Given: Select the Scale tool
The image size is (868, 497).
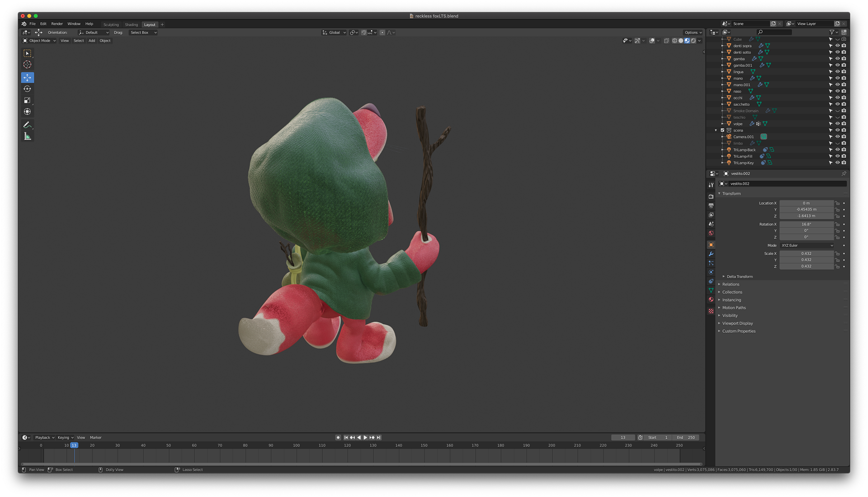Looking at the screenshot, I should point(27,100).
